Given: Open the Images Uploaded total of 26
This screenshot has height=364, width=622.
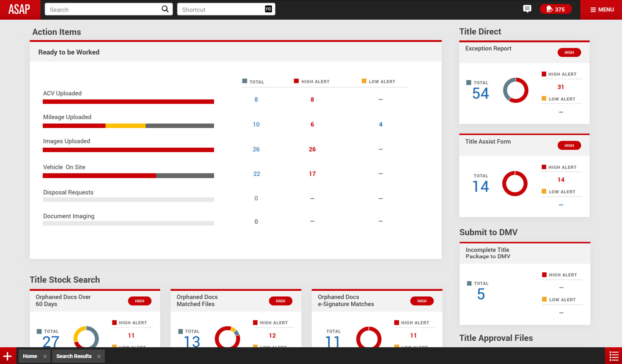Looking at the screenshot, I should tap(256, 149).
